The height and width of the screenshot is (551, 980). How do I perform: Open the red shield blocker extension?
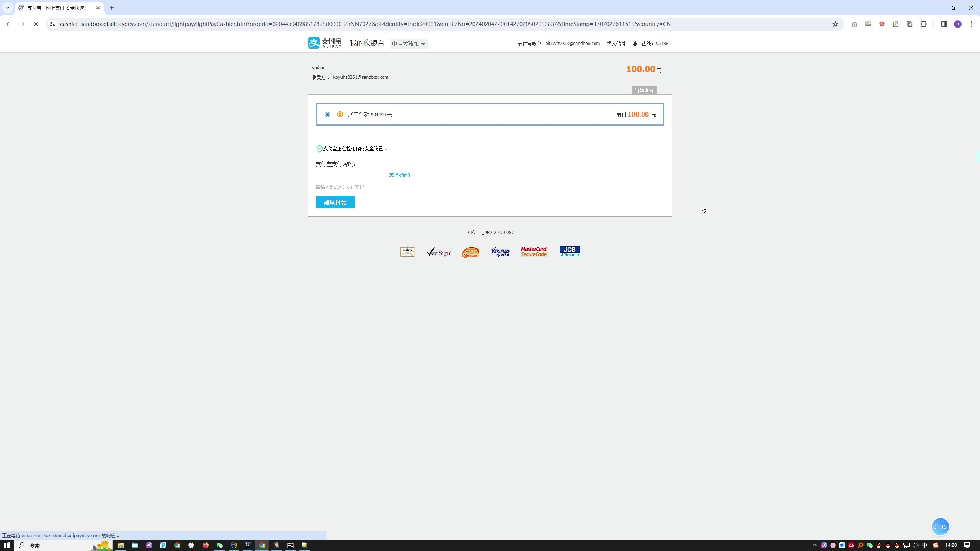tap(882, 24)
